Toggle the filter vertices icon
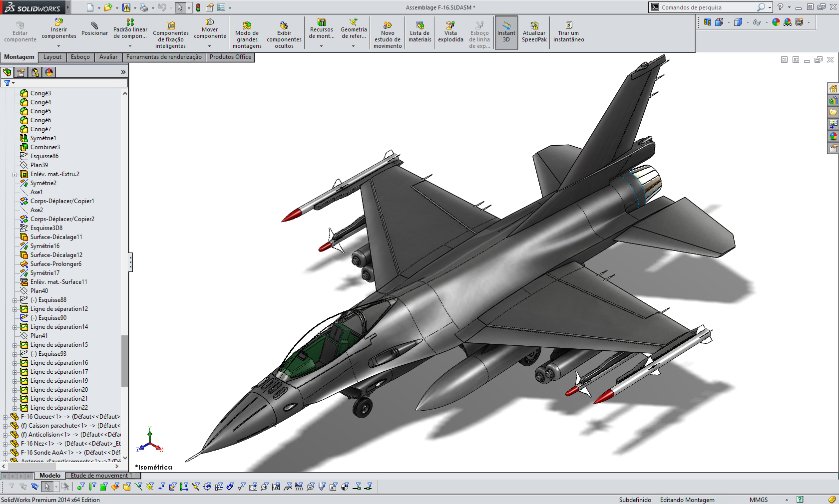839x504 pixels. pyautogui.click(x=81, y=487)
